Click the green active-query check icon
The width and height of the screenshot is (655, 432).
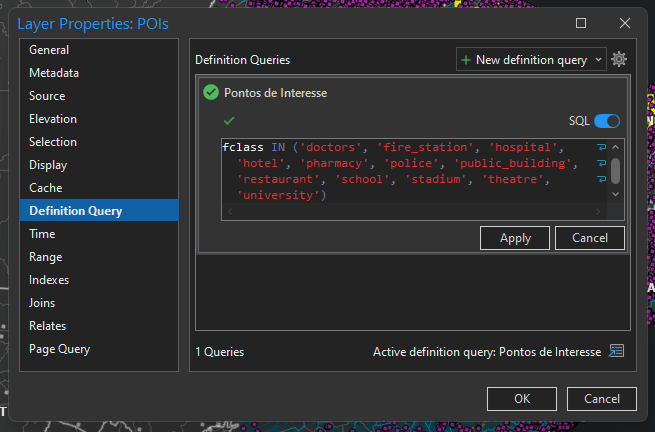pos(210,93)
